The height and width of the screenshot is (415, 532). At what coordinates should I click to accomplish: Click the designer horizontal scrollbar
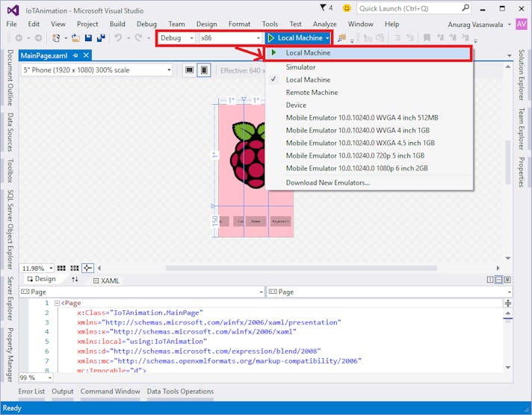click(301, 268)
